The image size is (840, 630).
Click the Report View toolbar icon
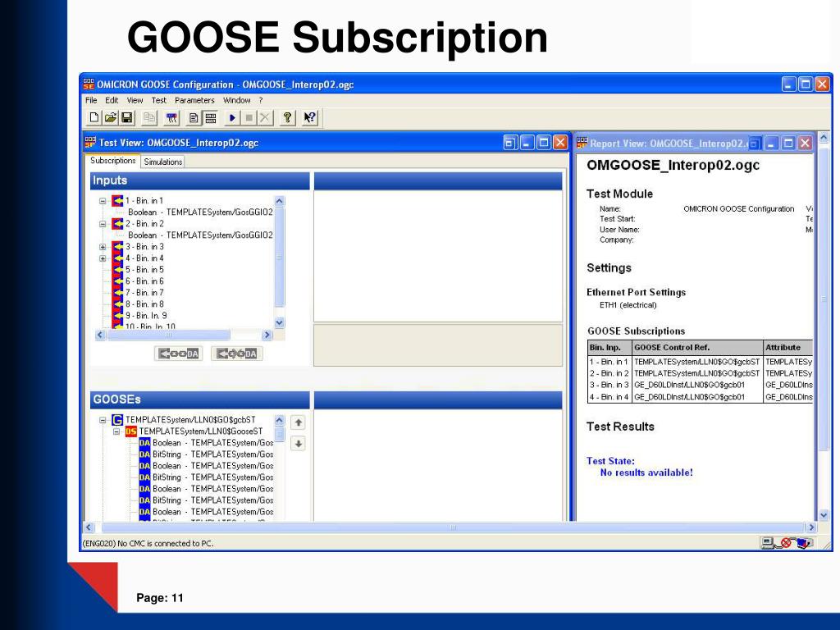(x=194, y=118)
